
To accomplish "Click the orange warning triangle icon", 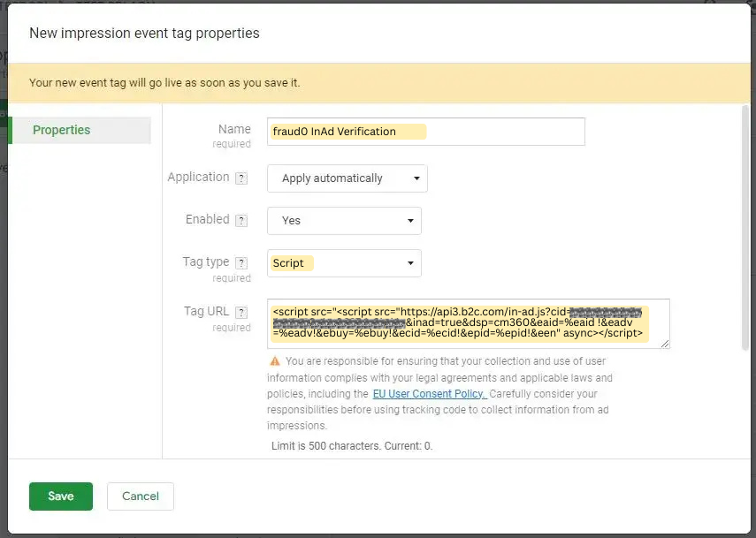I will point(275,361).
